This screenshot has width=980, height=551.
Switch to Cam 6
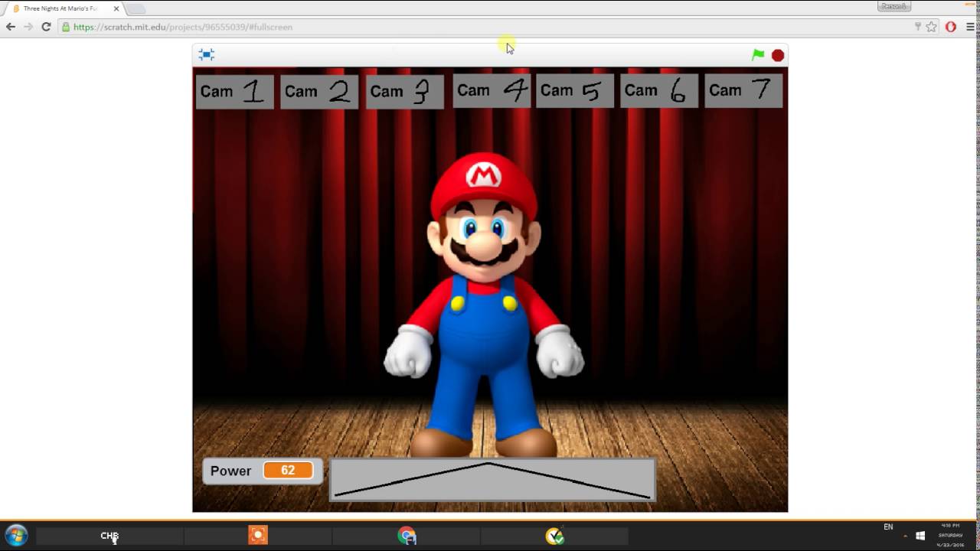click(659, 90)
